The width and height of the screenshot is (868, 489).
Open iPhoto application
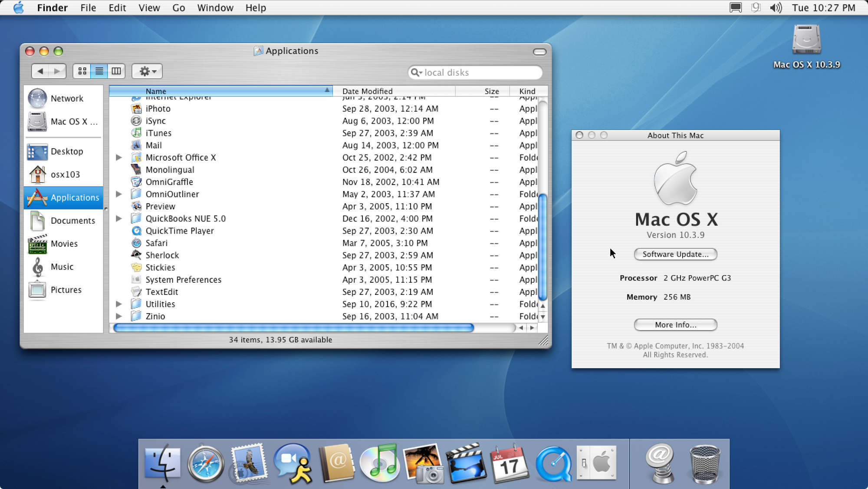point(158,108)
